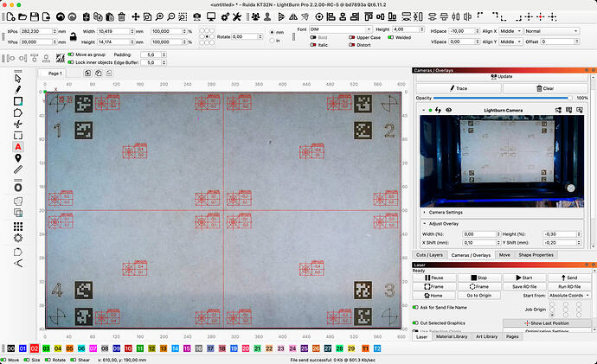The height and width of the screenshot is (364, 597).
Task: Create a new file from the toolbar
Action: [x=10, y=16]
